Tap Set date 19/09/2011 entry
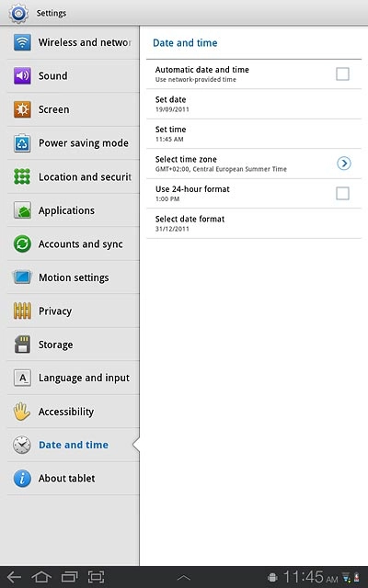 coord(254,104)
